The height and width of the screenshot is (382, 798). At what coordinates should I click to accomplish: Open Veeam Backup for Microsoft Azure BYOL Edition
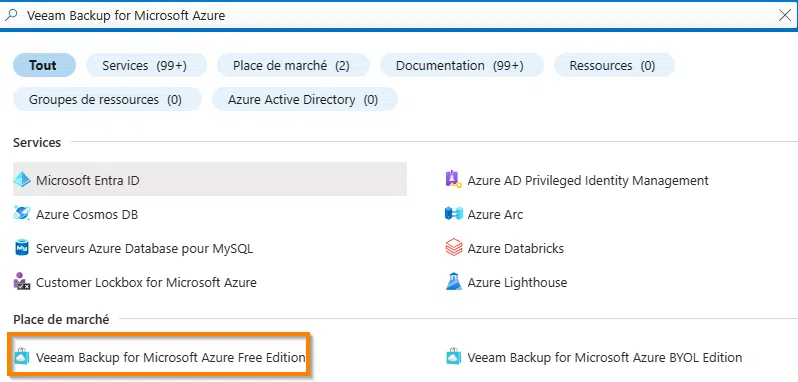[x=605, y=357]
